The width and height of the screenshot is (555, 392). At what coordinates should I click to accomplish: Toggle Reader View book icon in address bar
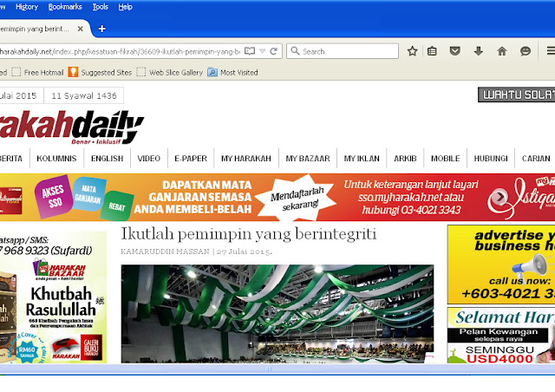click(x=250, y=51)
